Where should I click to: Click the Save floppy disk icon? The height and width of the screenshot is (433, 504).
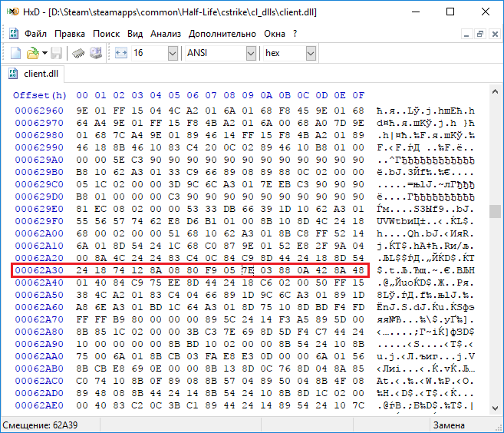[x=57, y=53]
